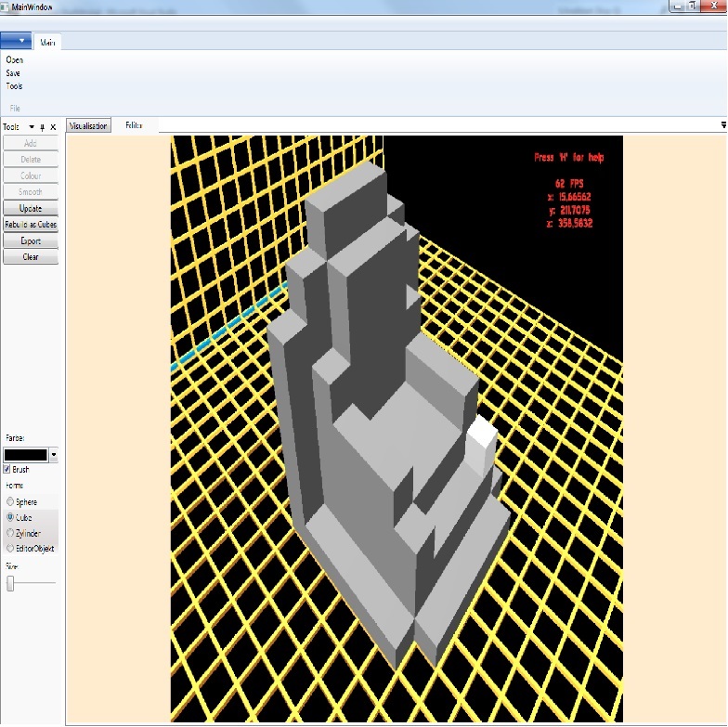The width and height of the screenshot is (728, 727).
Task: Select the Main ribbon tab
Action: click(x=46, y=42)
